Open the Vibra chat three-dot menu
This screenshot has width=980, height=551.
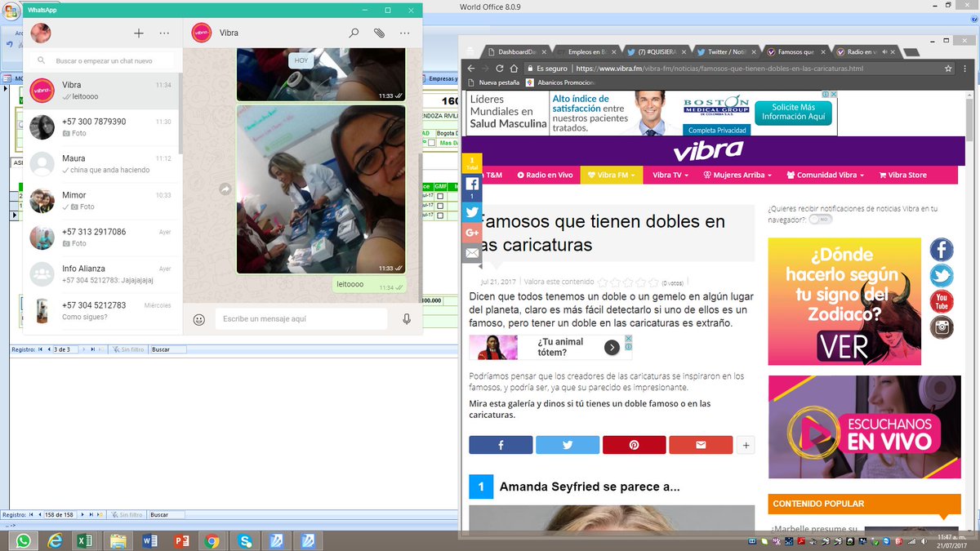(404, 33)
